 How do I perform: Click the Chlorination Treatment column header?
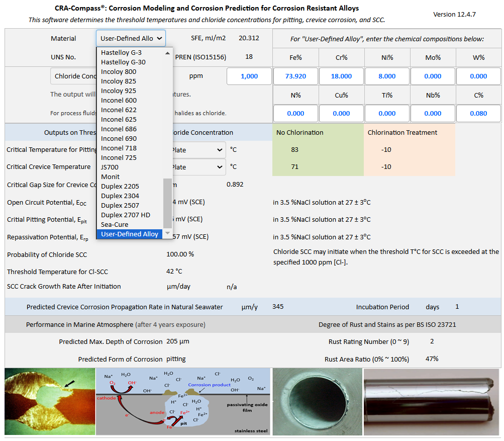[x=402, y=133]
